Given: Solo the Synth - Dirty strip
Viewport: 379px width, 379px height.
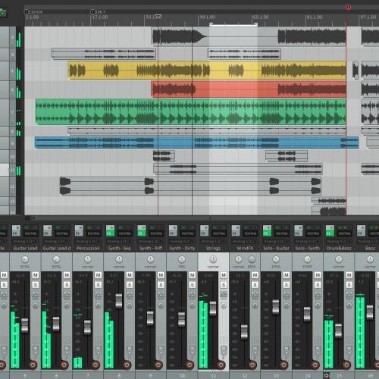Looking at the screenshot, I should coord(192,285).
